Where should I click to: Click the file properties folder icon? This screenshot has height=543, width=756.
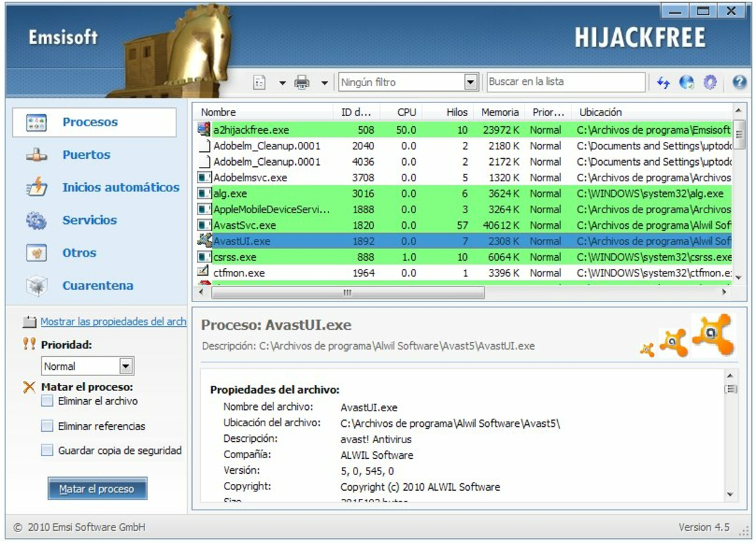[x=30, y=322]
